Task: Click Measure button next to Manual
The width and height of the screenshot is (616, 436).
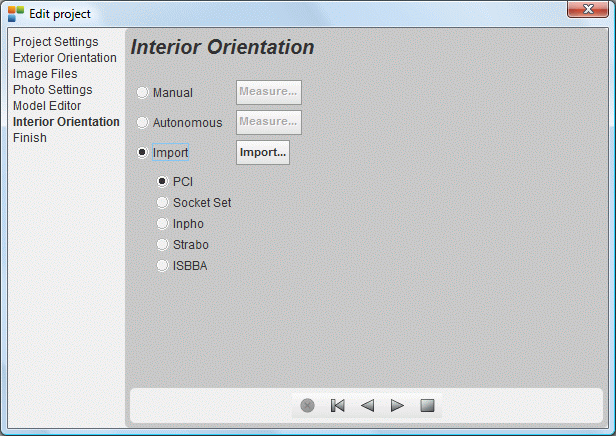Action: (x=269, y=92)
